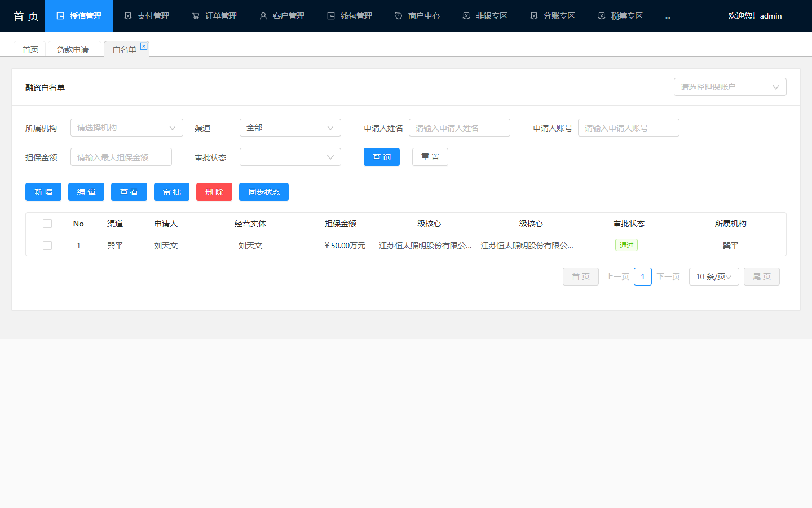The width and height of the screenshot is (812, 508).
Task: Click the 一级核心 company cell
Action: [425, 246]
